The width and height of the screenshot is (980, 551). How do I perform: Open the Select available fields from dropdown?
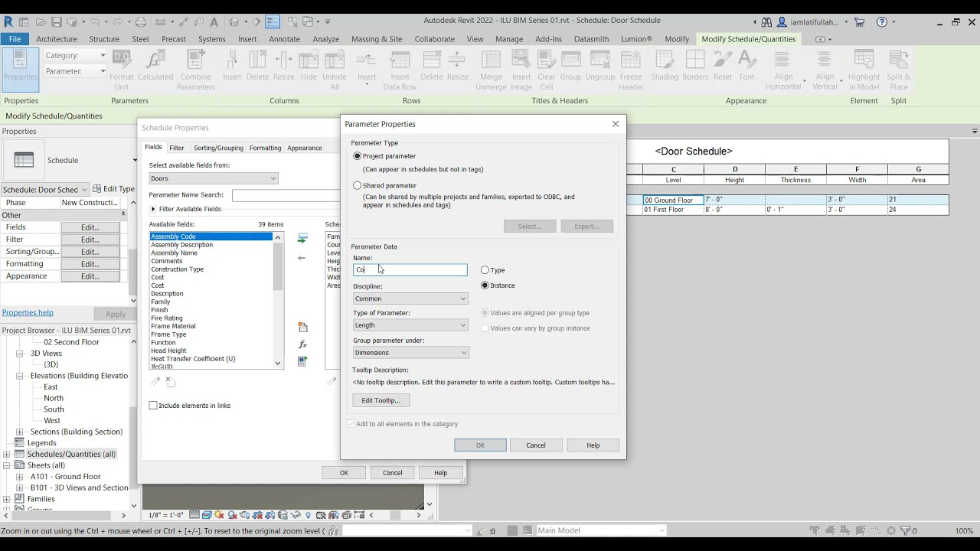[214, 178]
